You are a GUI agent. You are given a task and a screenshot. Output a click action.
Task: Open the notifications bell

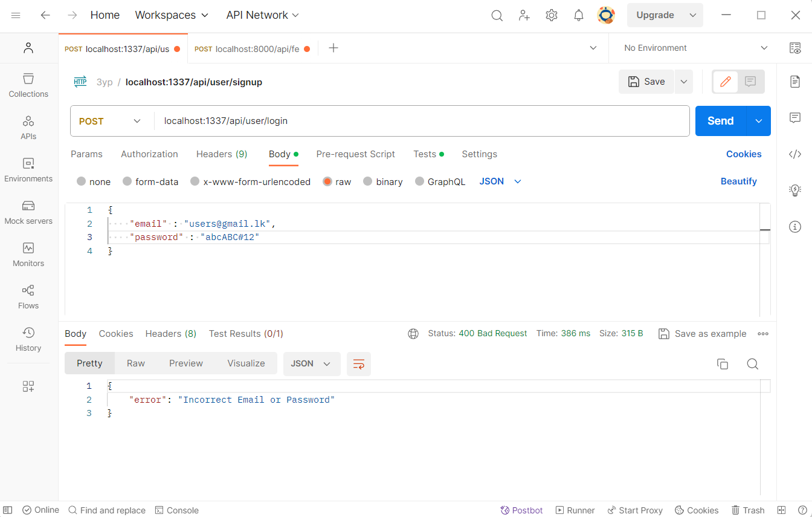(579, 16)
